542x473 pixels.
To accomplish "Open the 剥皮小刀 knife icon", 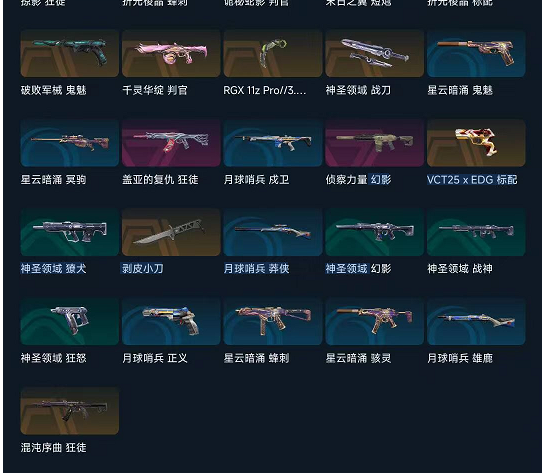I will pos(171,232).
